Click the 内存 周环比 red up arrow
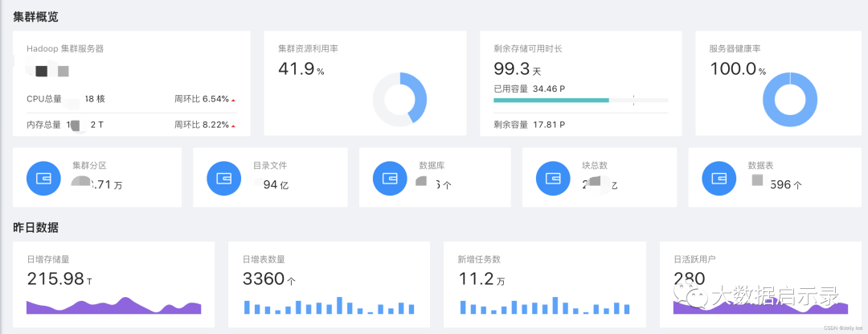 point(234,126)
